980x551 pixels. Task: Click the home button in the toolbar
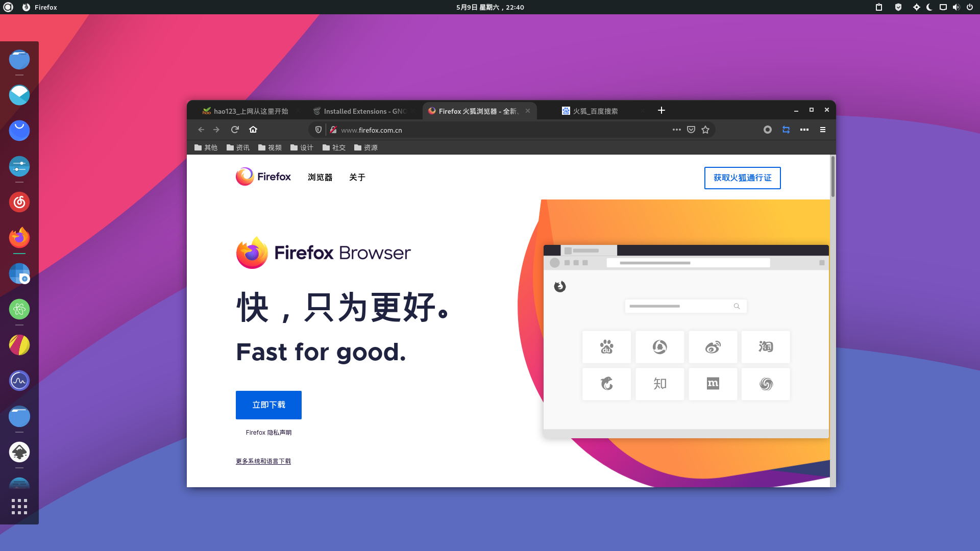pyautogui.click(x=253, y=130)
